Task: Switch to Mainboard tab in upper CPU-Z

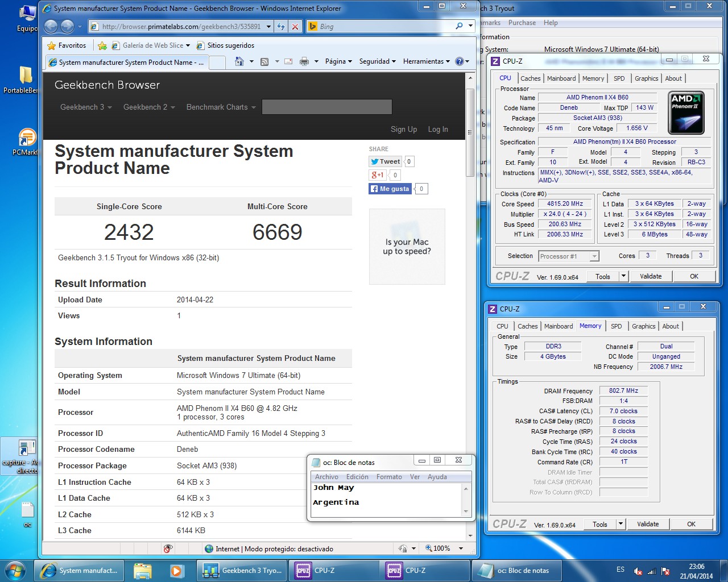Action: (x=561, y=78)
